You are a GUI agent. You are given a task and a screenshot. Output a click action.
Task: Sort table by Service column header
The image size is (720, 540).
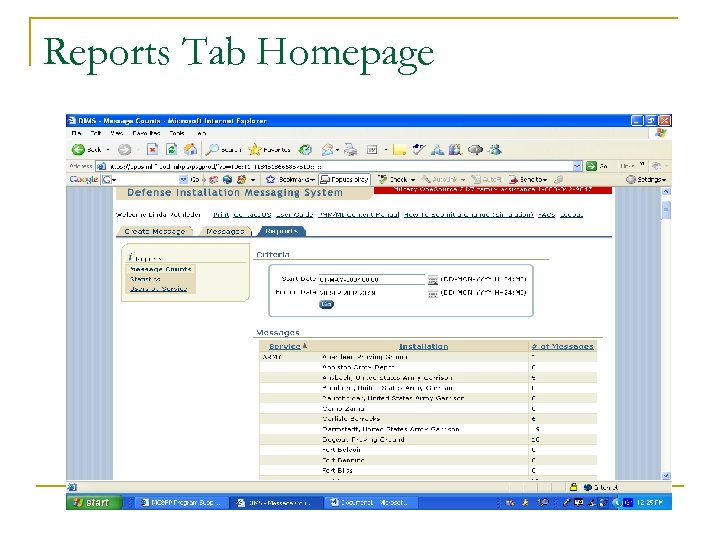pyautogui.click(x=285, y=346)
